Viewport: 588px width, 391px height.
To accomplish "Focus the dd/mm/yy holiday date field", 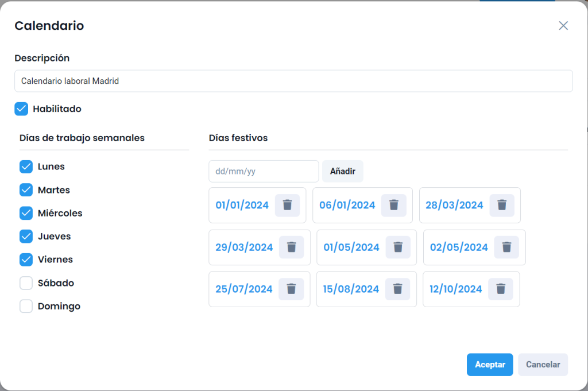I will pyautogui.click(x=264, y=171).
